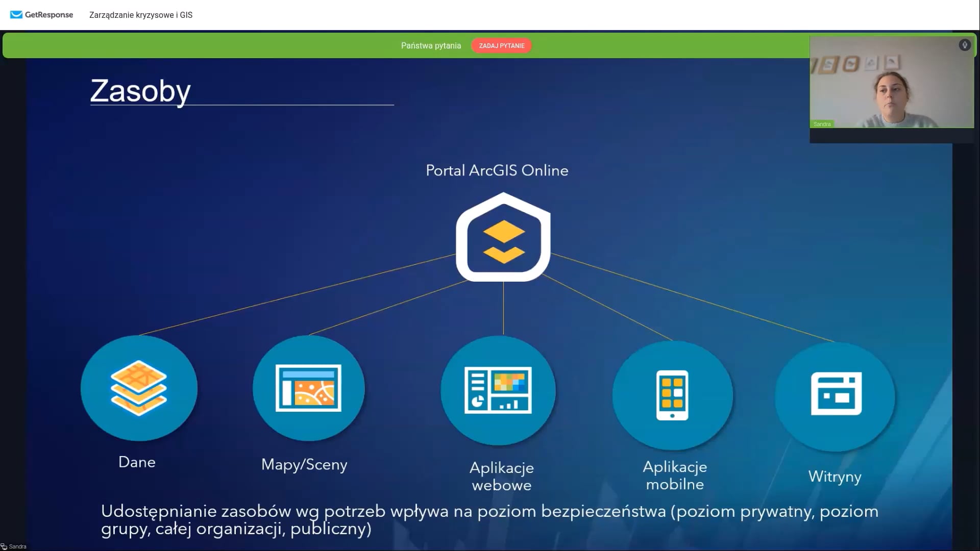The width and height of the screenshot is (980, 551).
Task: Click the ZADAJ PYTANIE button
Action: [502, 46]
